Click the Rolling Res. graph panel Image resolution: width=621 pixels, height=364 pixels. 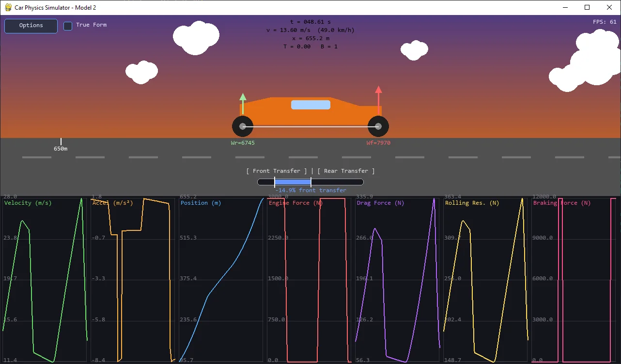pos(486,280)
